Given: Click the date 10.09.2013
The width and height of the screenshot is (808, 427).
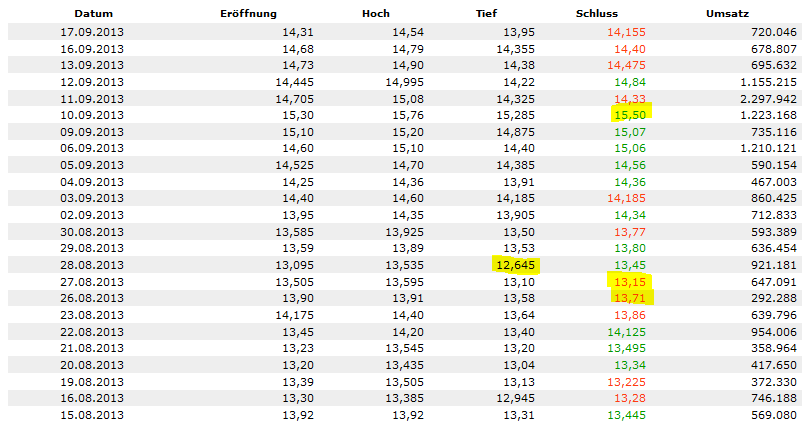Looking at the screenshot, I should pyautogui.click(x=92, y=115).
